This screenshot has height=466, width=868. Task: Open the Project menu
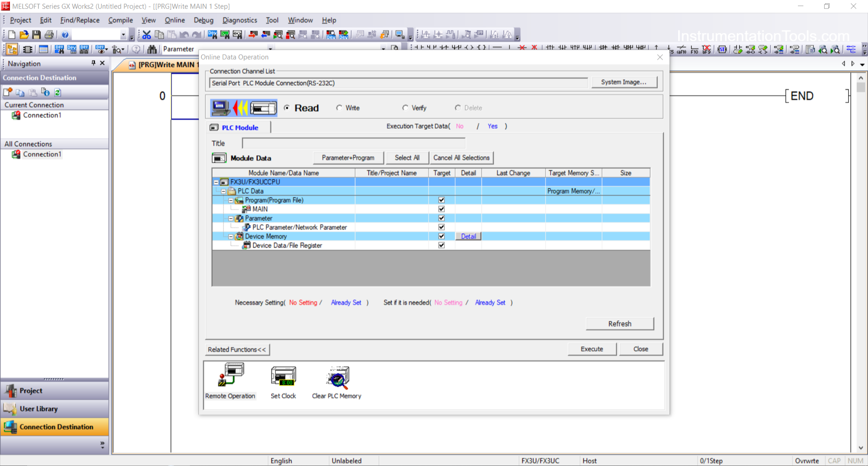click(20, 20)
